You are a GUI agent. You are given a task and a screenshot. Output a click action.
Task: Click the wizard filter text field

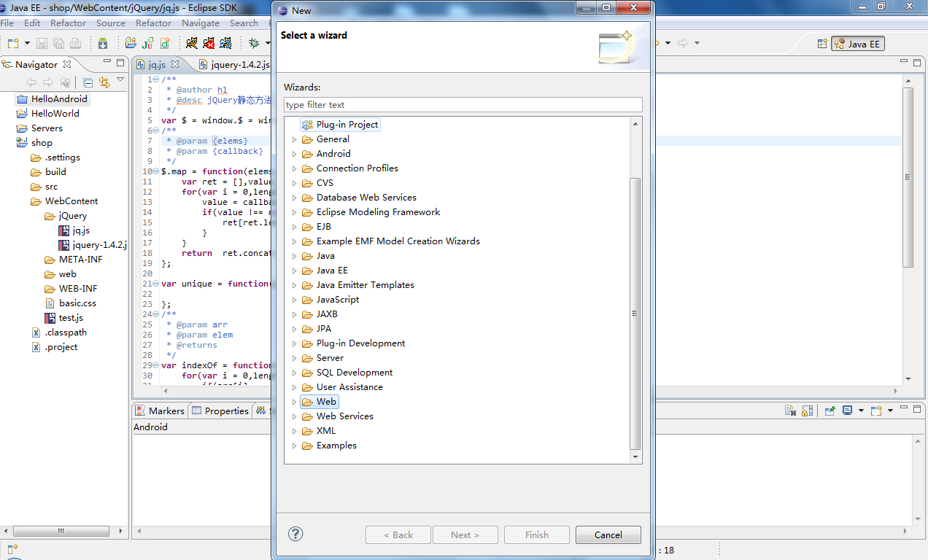point(463,105)
